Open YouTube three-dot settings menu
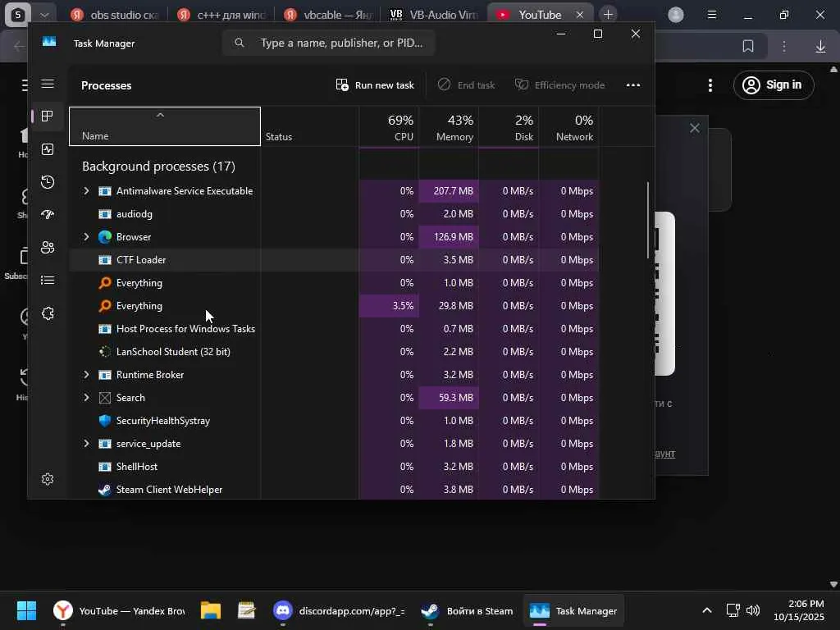This screenshot has height=630, width=840. pos(710,85)
